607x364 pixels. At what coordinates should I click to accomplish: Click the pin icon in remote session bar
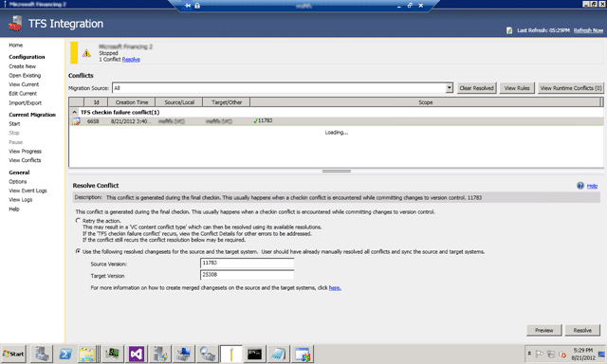point(188,6)
